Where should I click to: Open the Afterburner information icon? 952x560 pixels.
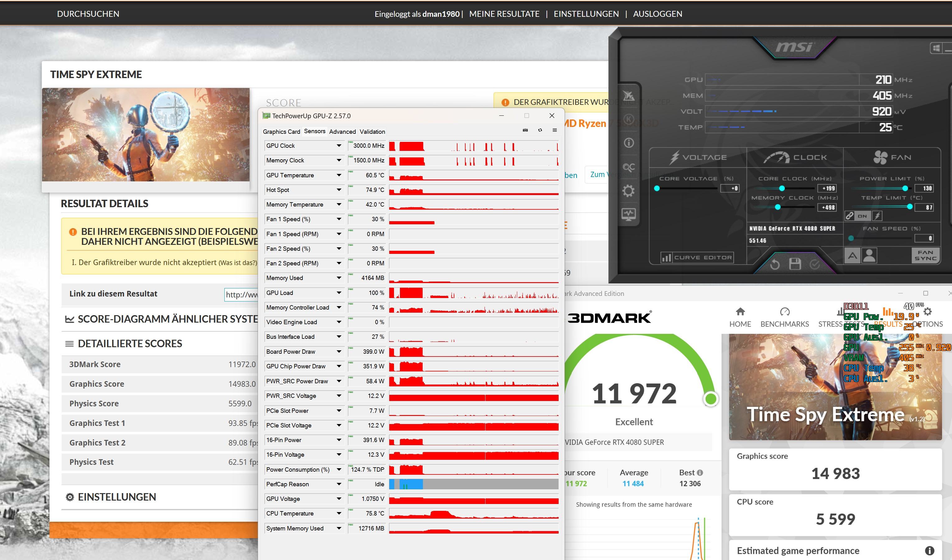[629, 143]
